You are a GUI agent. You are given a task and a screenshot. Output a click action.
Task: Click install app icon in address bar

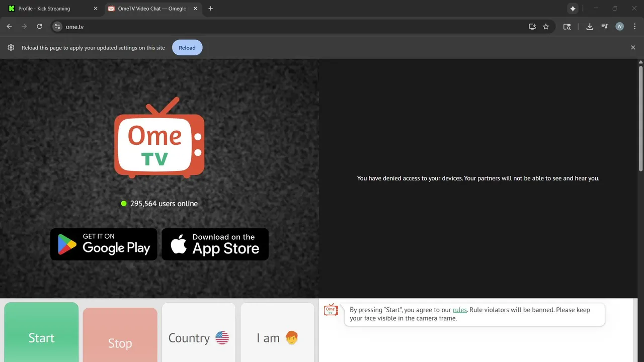[x=532, y=27]
